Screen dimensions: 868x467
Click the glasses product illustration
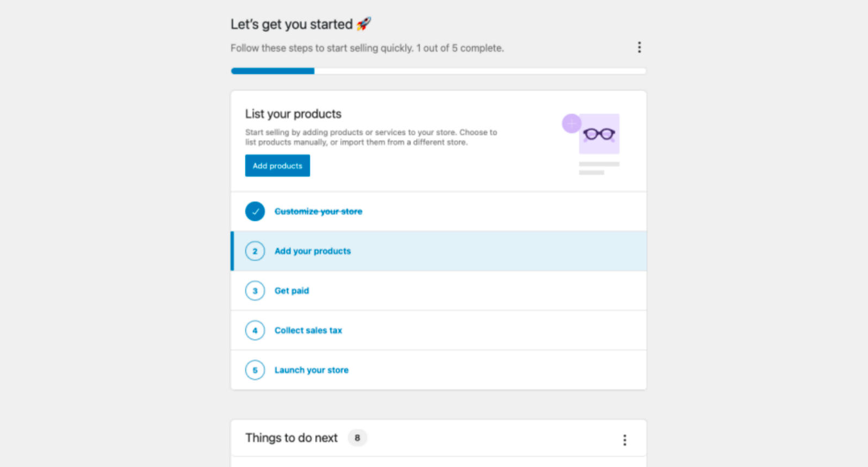tap(599, 134)
